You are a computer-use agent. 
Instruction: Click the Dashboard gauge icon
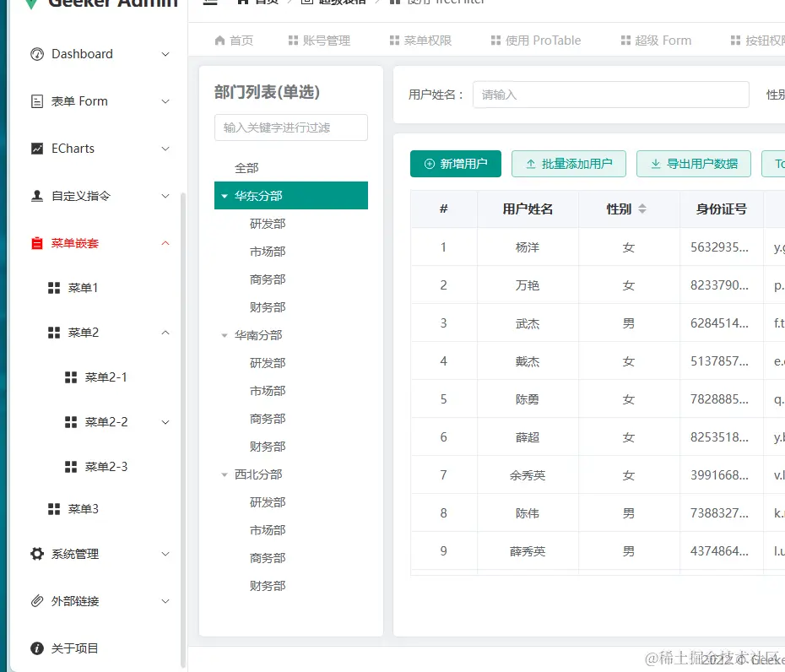pyautogui.click(x=37, y=54)
